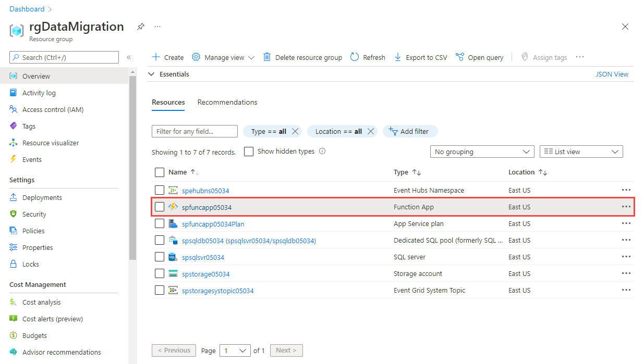Click the Delete resource group trash icon

pyautogui.click(x=267, y=57)
